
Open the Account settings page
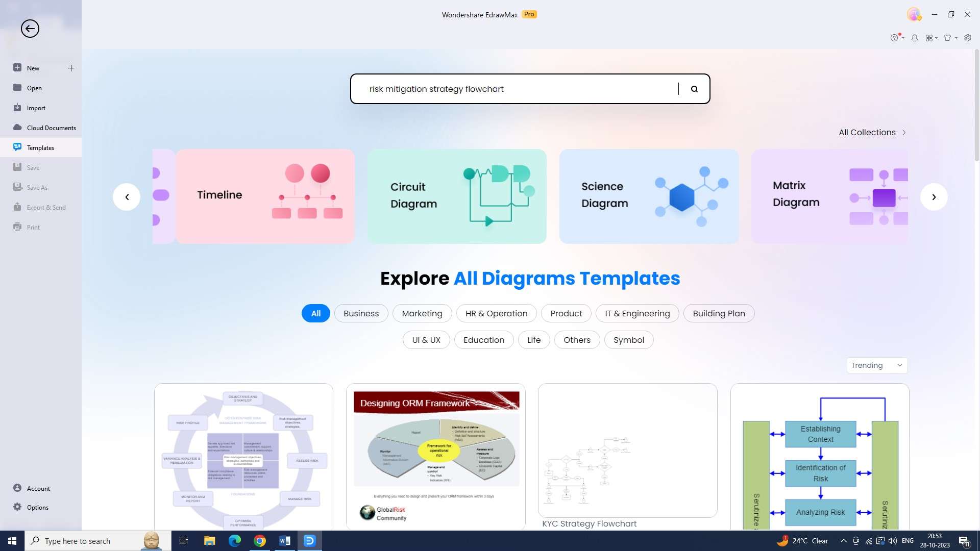pos(38,488)
